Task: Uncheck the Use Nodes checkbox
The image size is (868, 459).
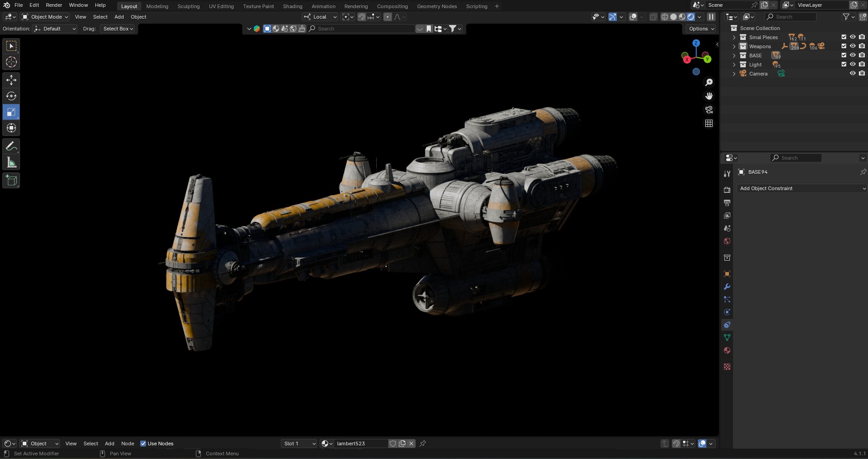Action: (x=143, y=444)
